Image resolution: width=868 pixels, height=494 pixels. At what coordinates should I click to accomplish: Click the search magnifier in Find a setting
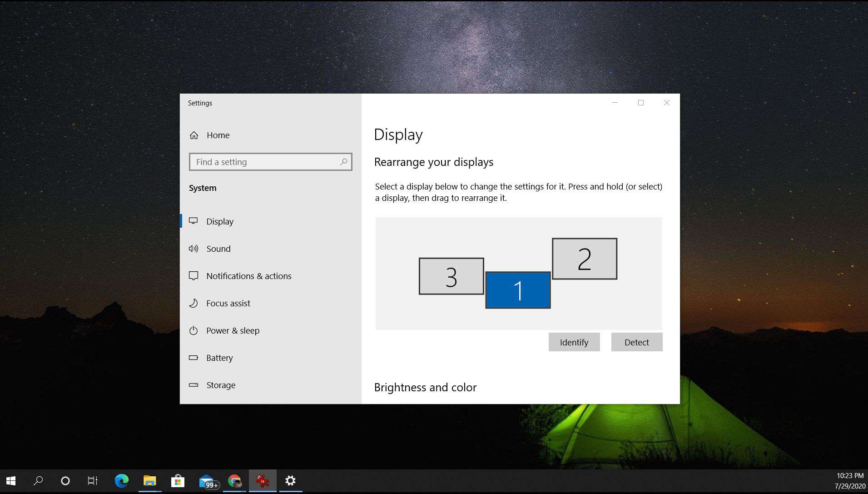(344, 162)
